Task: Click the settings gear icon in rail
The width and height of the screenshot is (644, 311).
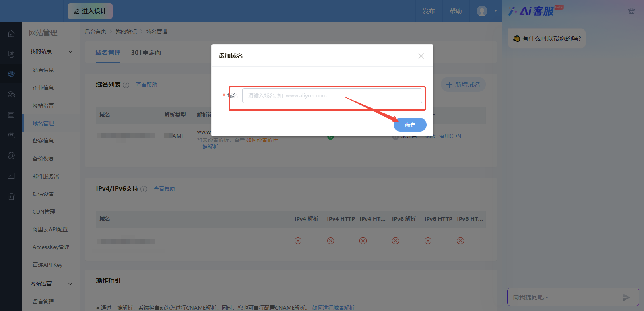Action: [x=11, y=156]
